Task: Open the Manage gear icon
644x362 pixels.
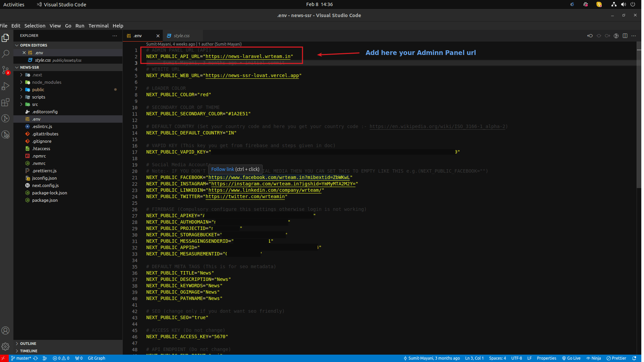Action: [x=5, y=347]
